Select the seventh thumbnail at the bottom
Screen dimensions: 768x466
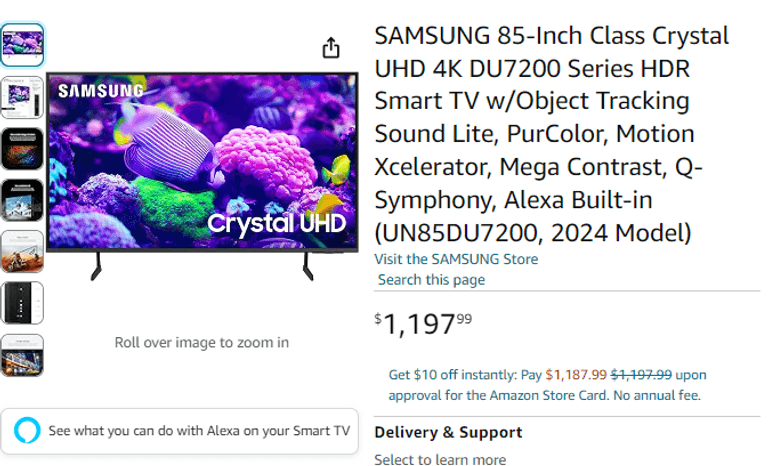(21, 355)
